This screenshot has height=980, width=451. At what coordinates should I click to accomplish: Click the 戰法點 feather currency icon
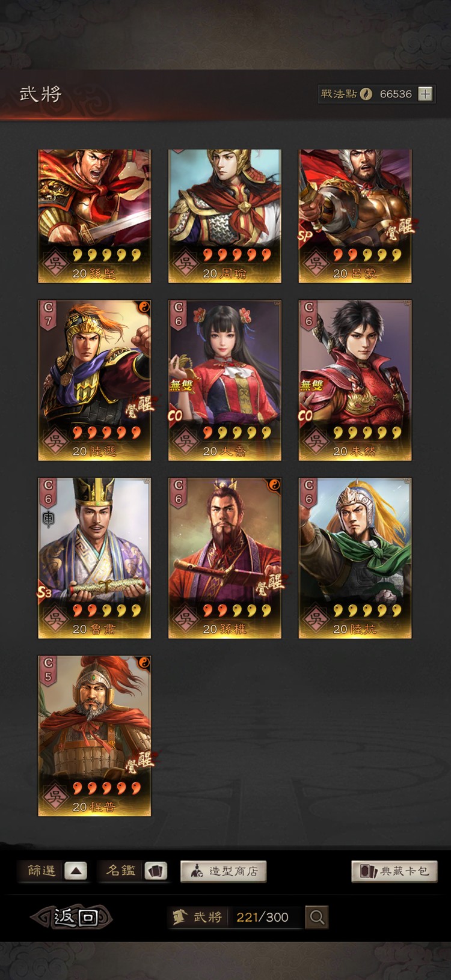[x=366, y=94]
